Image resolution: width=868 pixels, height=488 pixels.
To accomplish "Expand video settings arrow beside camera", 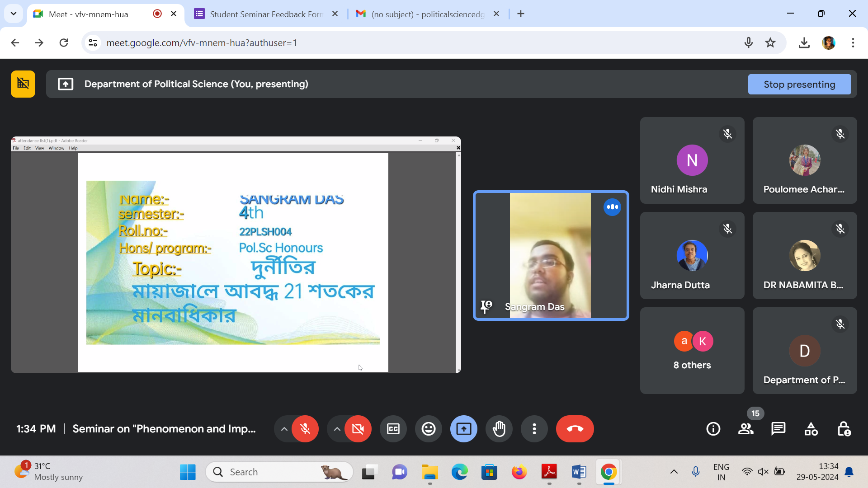I will coord(337,429).
